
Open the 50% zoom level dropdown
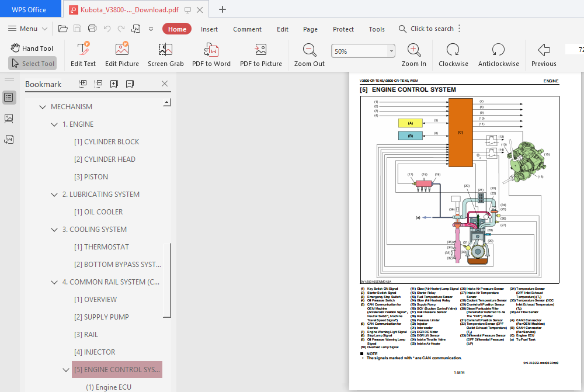point(391,51)
